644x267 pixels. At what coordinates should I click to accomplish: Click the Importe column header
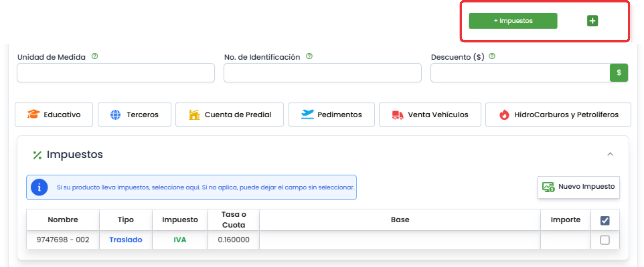[565, 220]
